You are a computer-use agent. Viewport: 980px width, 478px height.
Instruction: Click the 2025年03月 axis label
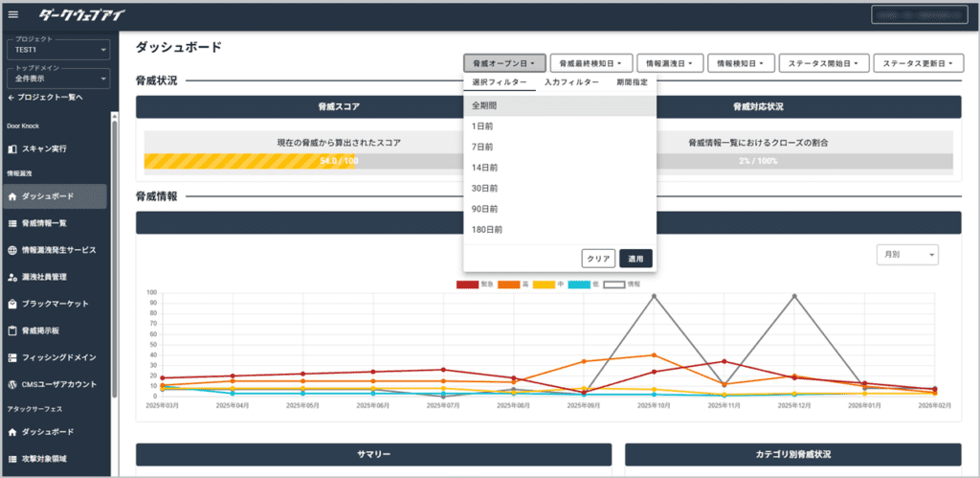coord(162,405)
